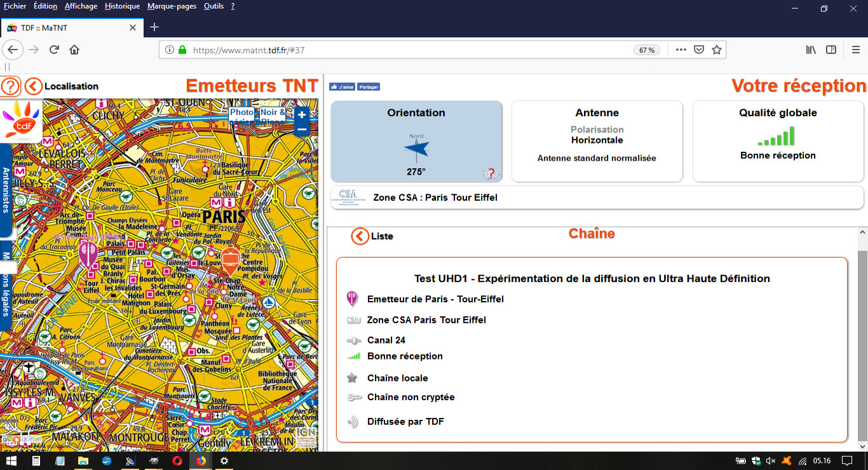Open the Antennistes side tab
This screenshot has height=470, width=868.
click(x=6, y=191)
